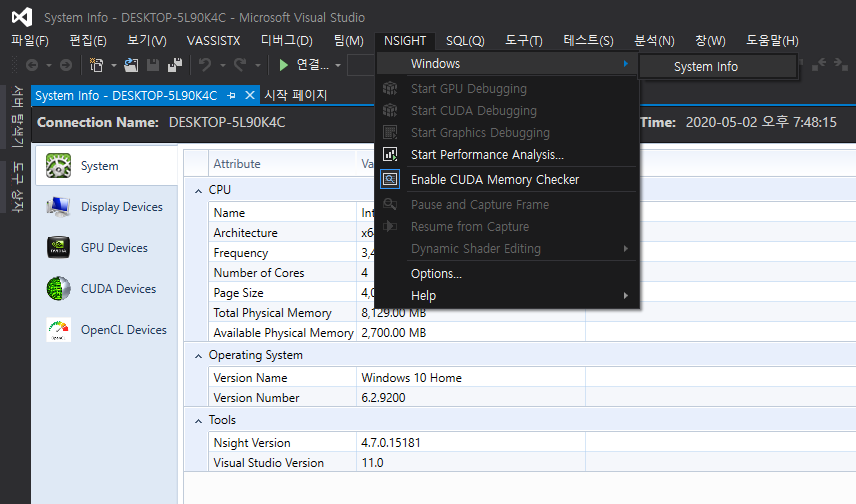The height and width of the screenshot is (504, 856).
Task: Choose Options... in the NSIGHT menu
Action: (x=507, y=274)
